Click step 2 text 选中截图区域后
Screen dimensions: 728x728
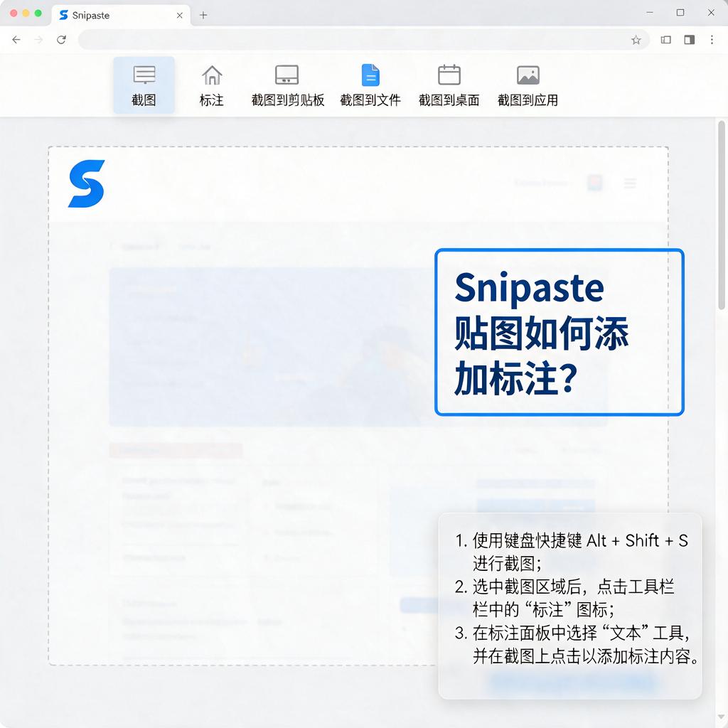tap(527, 587)
